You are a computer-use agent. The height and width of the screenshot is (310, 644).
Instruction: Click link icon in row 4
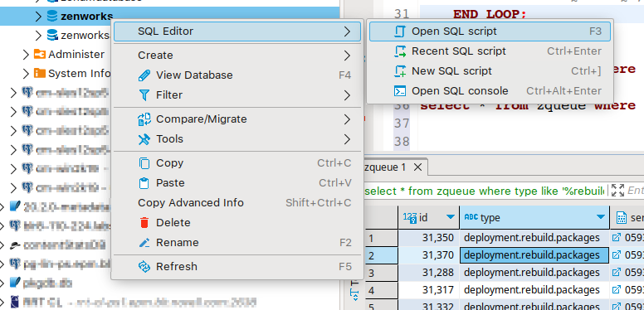617,290
